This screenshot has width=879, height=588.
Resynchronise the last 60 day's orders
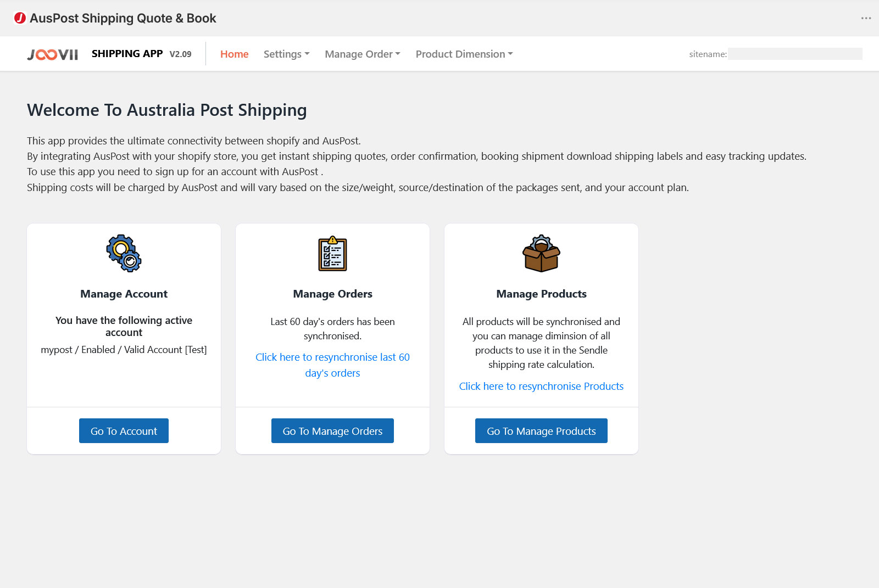[x=332, y=365]
